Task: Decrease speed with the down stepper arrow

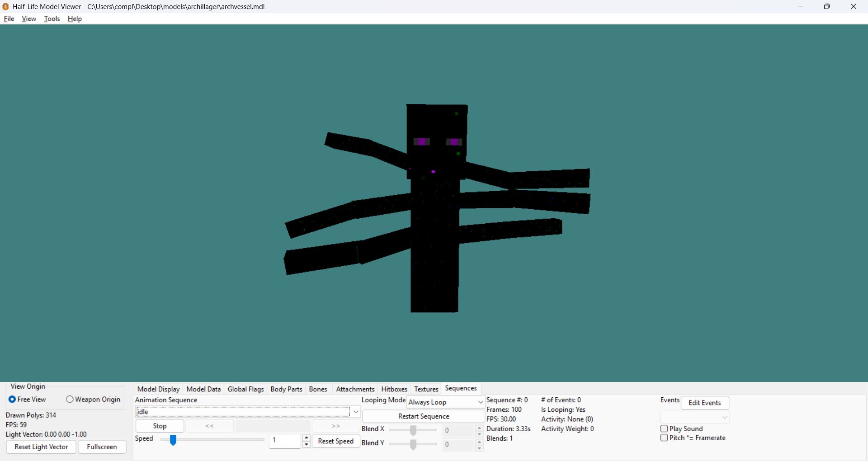Action: coord(307,444)
